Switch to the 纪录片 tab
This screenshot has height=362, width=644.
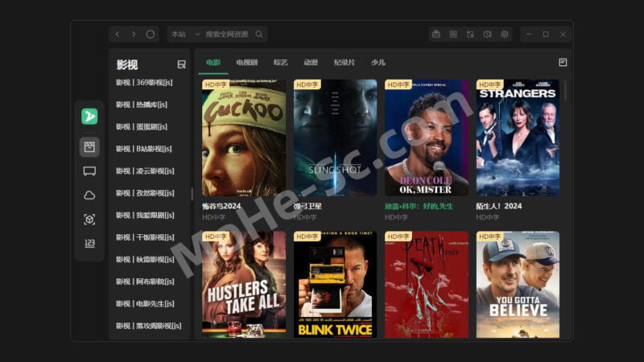click(x=345, y=63)
